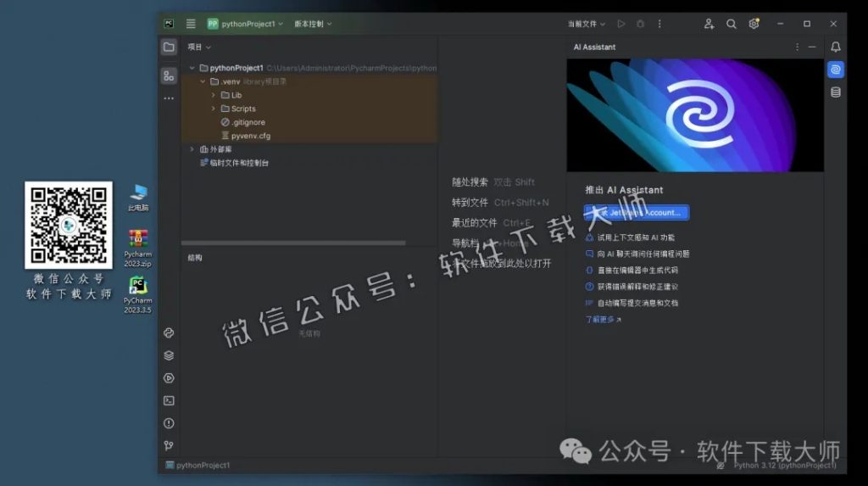This screenshot has width=868, height=486.
Task: Open Code With Me icon
Action: (x=709, y=24)
